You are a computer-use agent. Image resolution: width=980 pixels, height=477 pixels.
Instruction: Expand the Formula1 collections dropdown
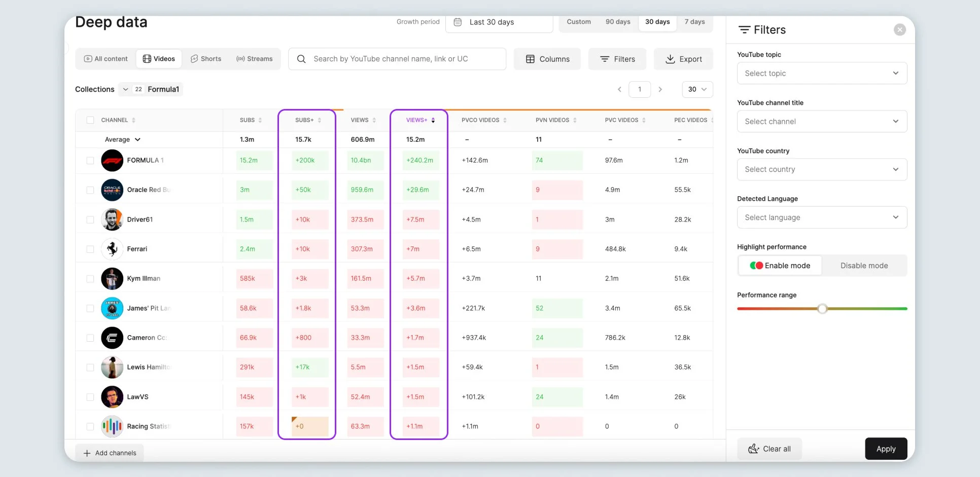[x=151, y=89]
